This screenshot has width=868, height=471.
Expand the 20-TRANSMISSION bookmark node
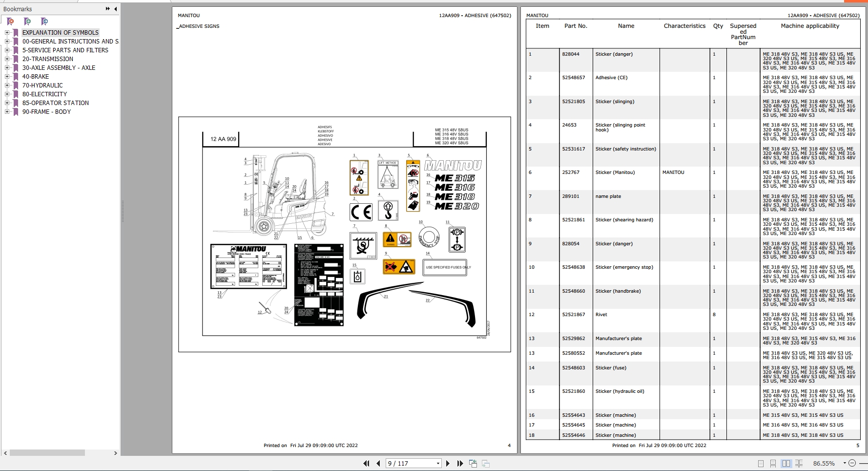[7, 59]
